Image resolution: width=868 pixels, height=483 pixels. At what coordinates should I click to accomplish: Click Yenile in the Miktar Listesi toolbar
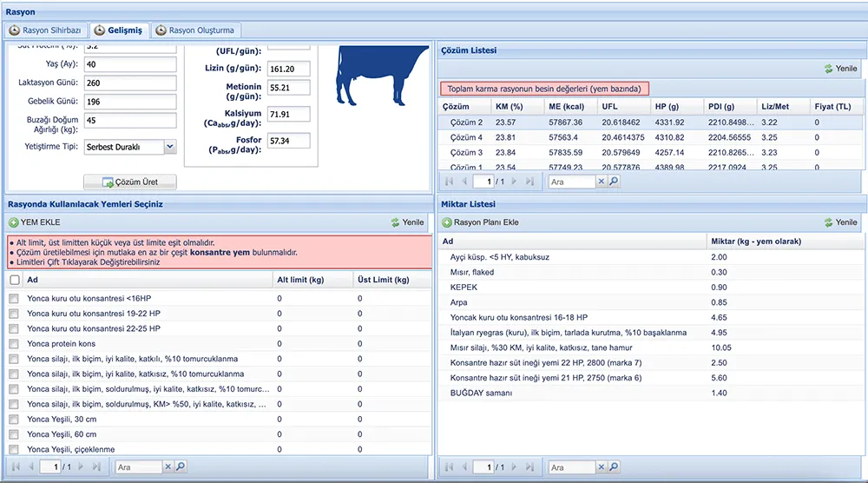(x=839, y=222)
